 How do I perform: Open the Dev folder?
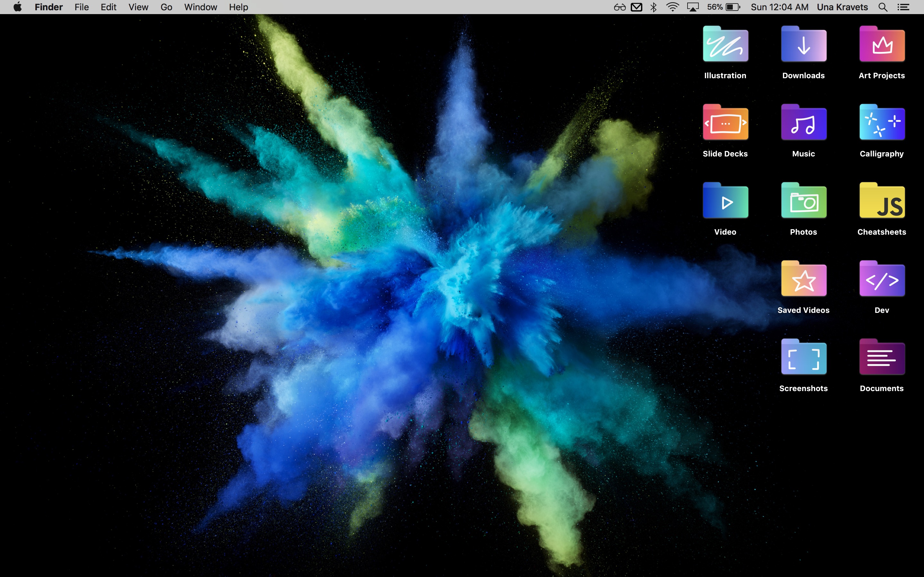click(x=882, y=279)
